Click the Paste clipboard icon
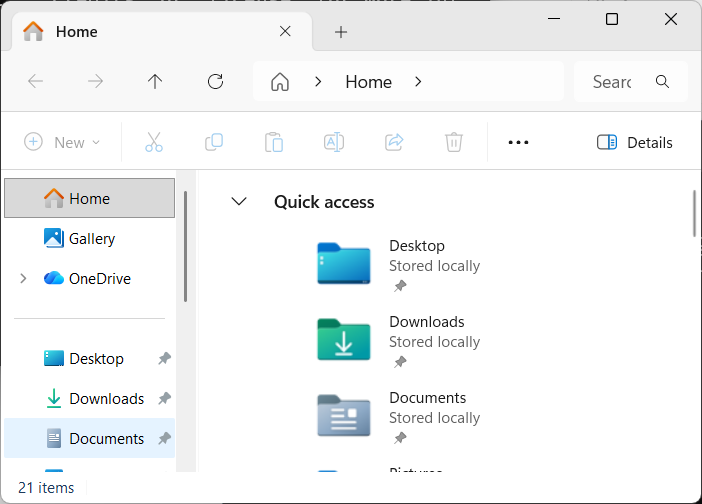The height and width of the screenshot is (504, 702). point(274,142)
